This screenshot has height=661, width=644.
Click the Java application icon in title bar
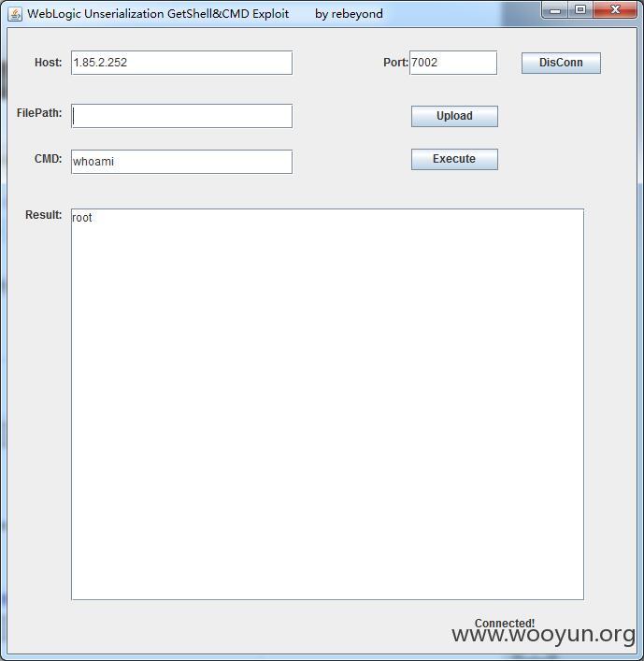point(15,14)
